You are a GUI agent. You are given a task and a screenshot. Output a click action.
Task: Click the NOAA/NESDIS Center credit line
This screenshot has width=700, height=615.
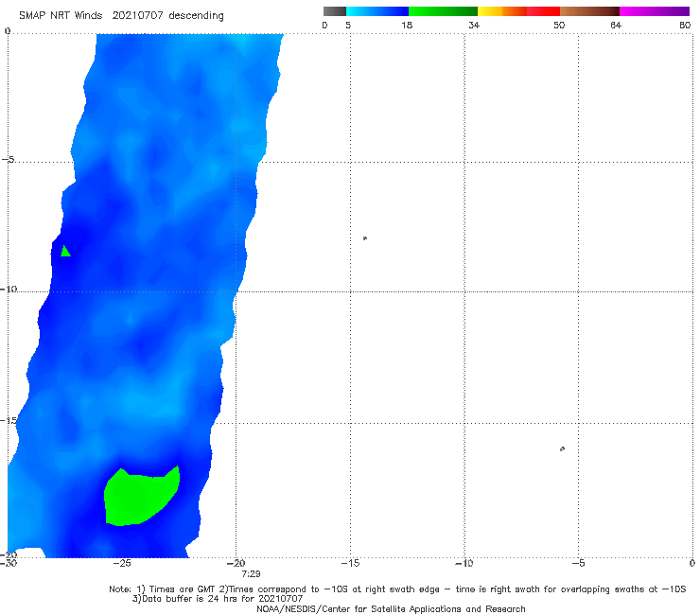pyautogui.click(x=391, y=609)
